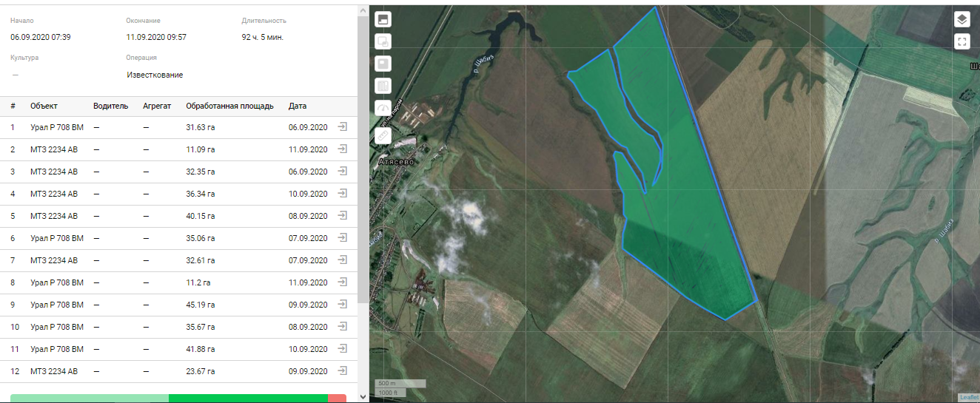Toggle fullscreen map view

[961, 41]
